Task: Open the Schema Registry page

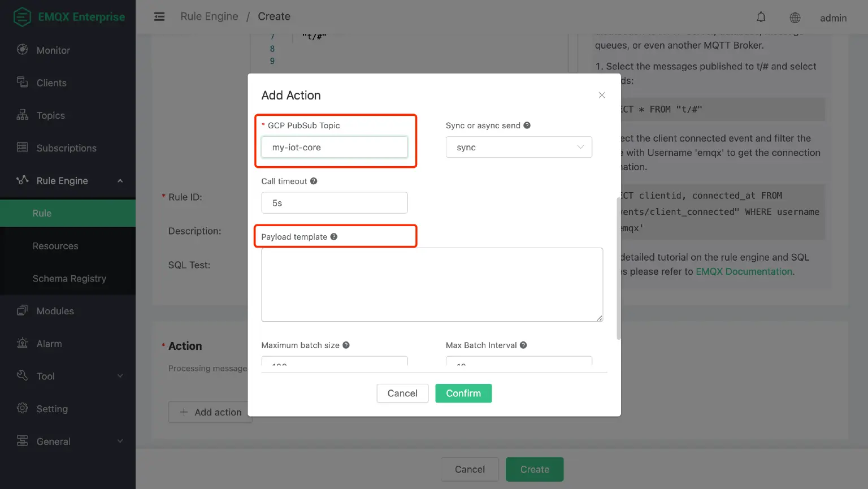Action: click(70, 278)
